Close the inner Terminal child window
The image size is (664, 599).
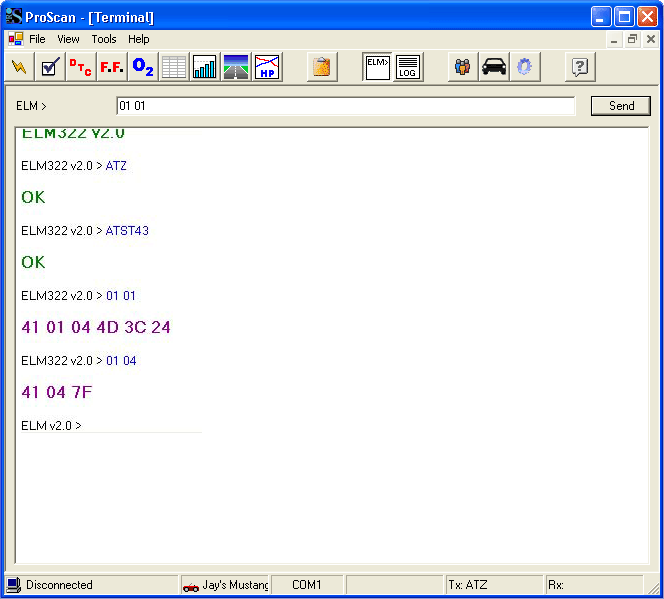651,39
